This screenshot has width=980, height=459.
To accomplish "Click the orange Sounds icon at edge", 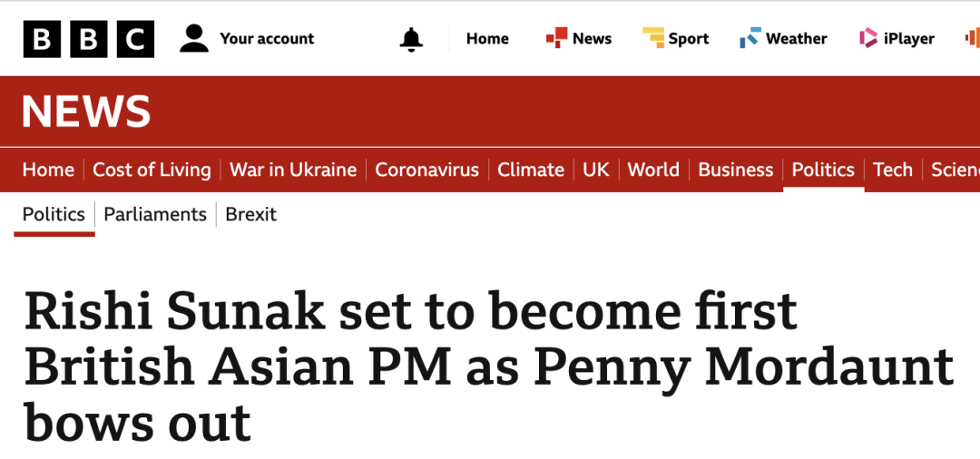I will pos(973,38).
